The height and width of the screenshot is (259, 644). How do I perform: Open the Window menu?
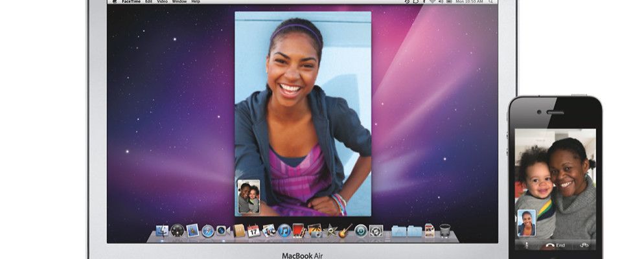coord(179,2)
